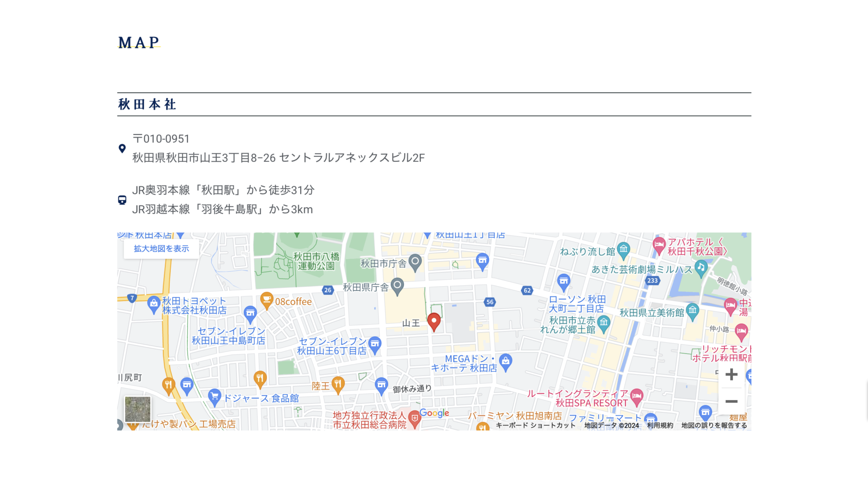Click the route 56 road shield

pos(490,302)
